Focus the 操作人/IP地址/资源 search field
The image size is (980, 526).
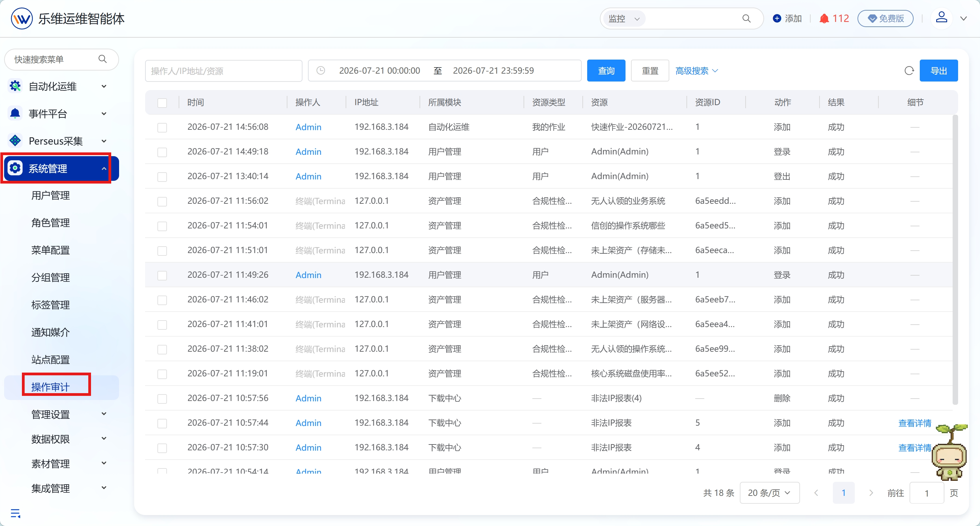tap(224, 71)
